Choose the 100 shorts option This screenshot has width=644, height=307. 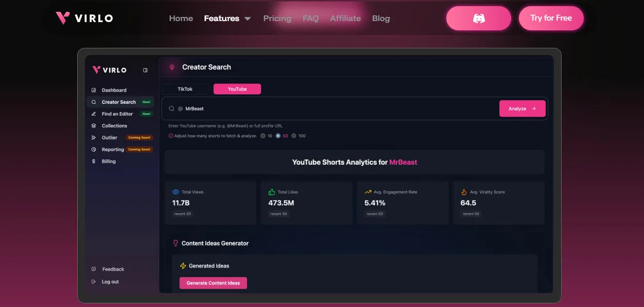(x=294, y=136)
